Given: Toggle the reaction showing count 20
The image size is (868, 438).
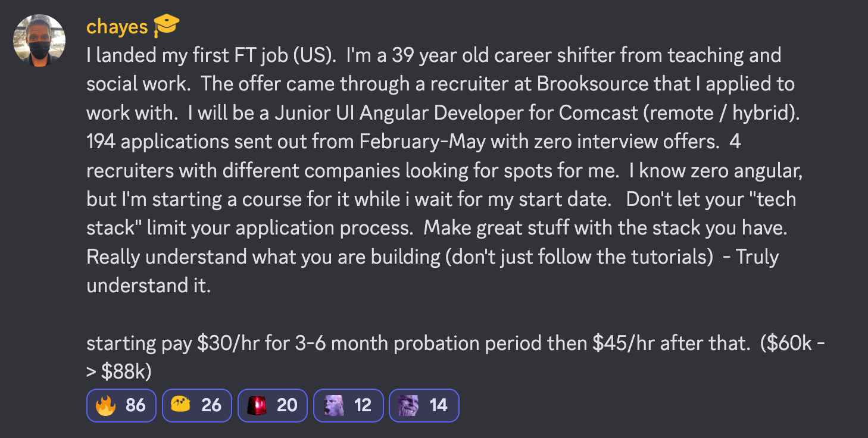Looking at the screenshot, I should pyautogui.click(x=273, y=405).
